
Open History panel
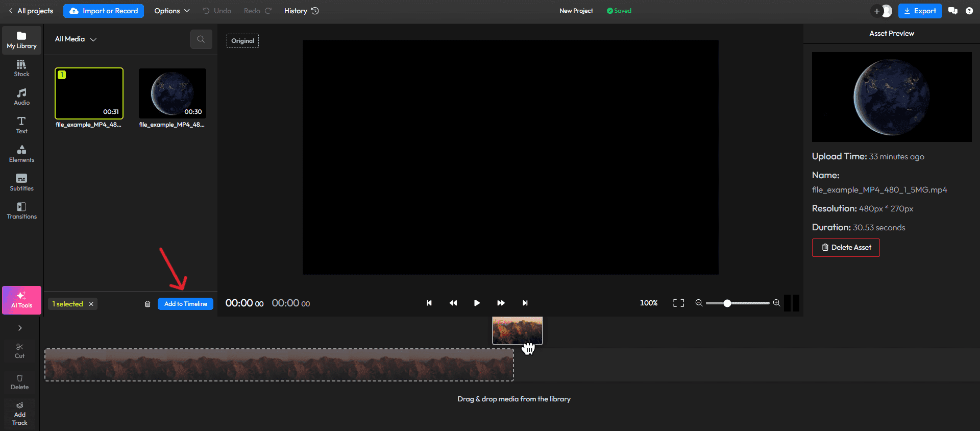click(x=301, y=11)
